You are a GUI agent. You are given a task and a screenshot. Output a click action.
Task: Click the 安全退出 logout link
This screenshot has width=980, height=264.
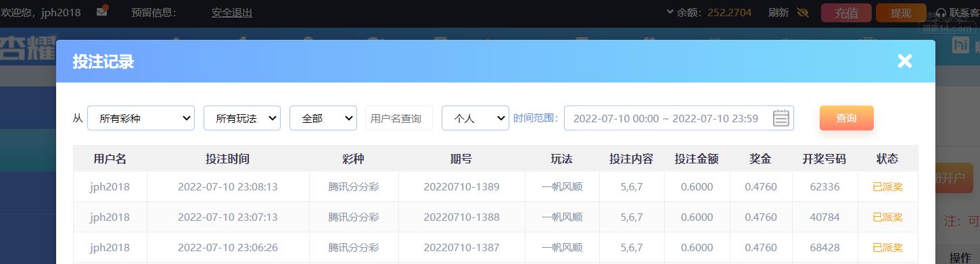tap(232, 12)
